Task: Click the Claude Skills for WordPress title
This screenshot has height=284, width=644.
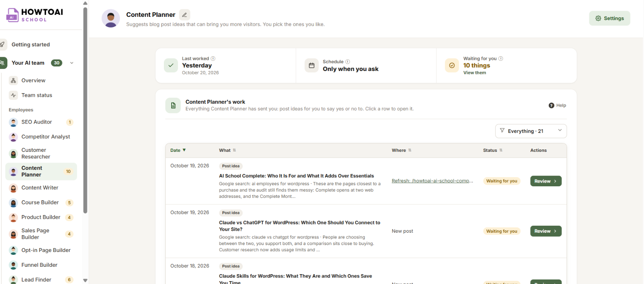Action: 295,279
